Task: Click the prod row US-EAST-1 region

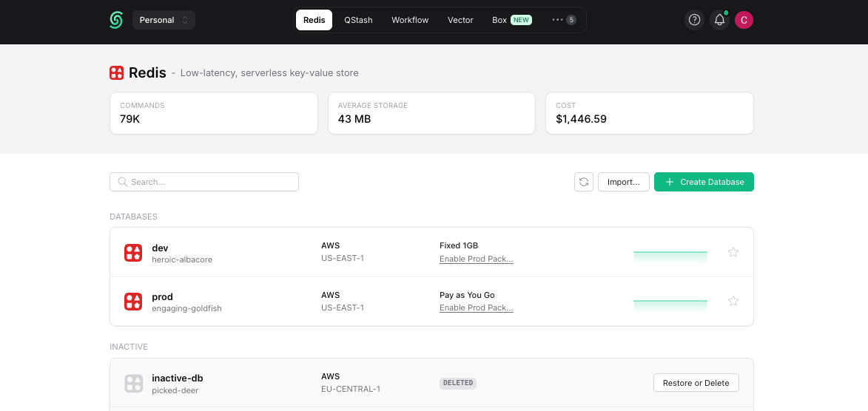Action: (342, 308)
